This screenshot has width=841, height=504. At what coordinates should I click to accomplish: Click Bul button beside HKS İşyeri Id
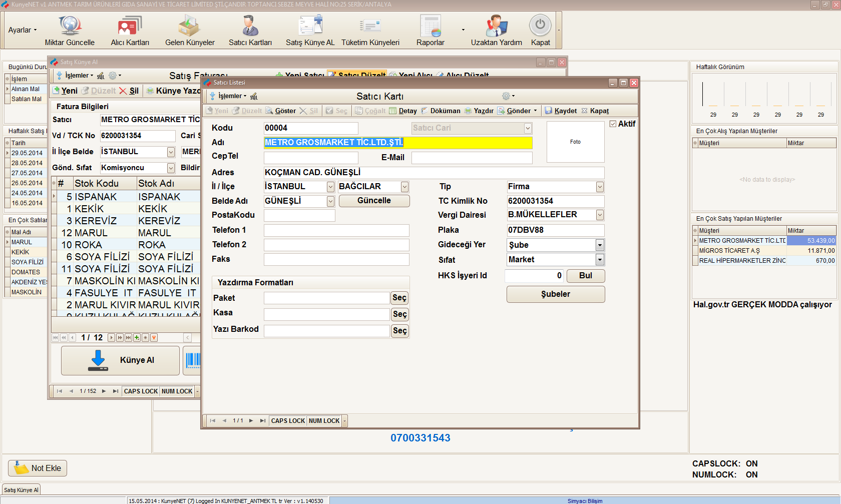(586, 276)
